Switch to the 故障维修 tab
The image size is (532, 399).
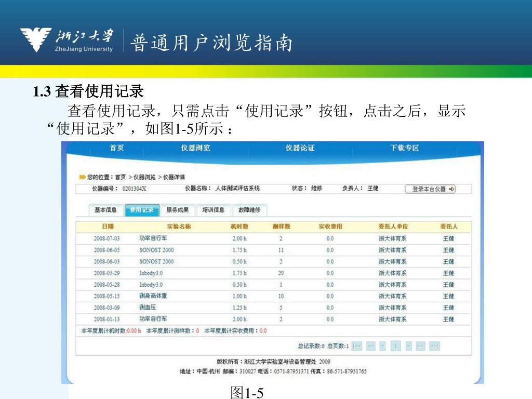coord(249,210)
